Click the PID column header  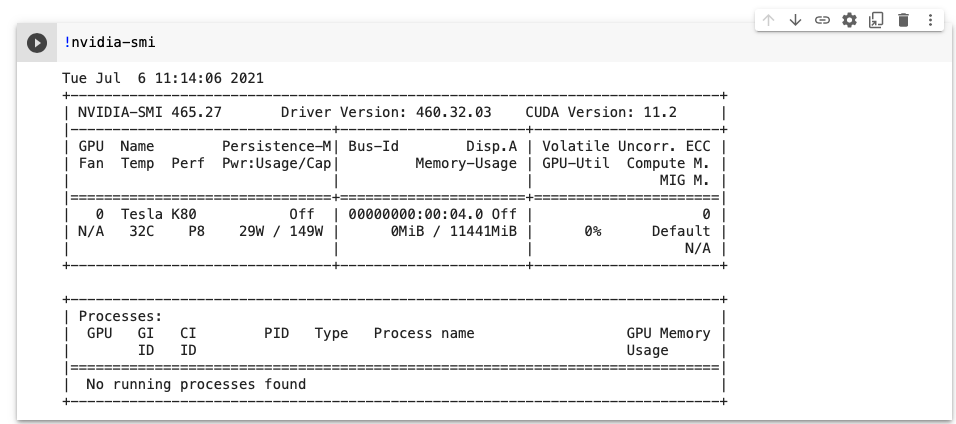(277, 334)
